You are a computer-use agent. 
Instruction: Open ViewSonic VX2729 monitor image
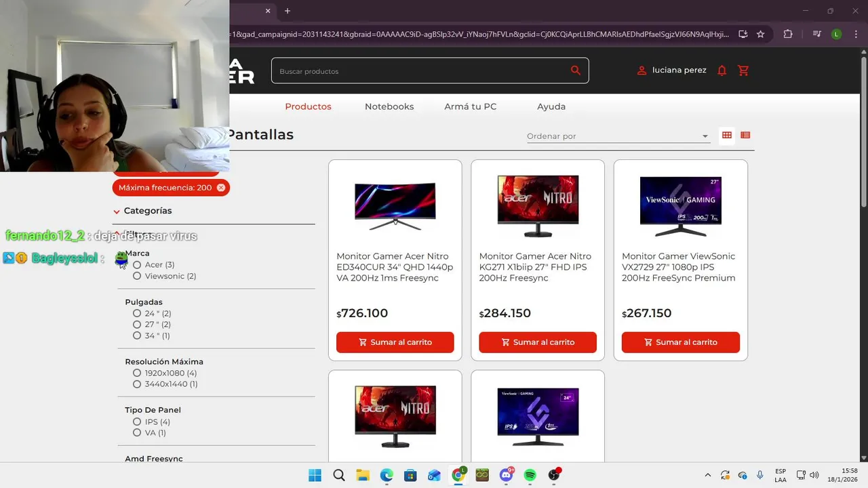click(681, 206)
